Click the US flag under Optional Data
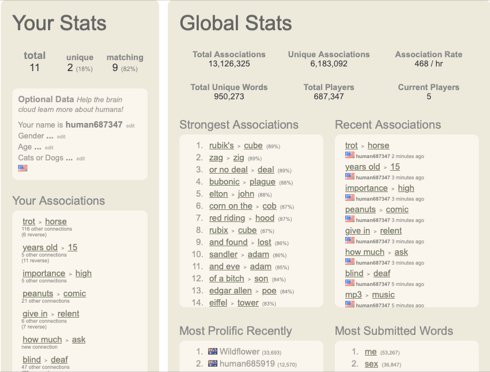The width and height of the screenshot is (490, 372). point(23,168)
